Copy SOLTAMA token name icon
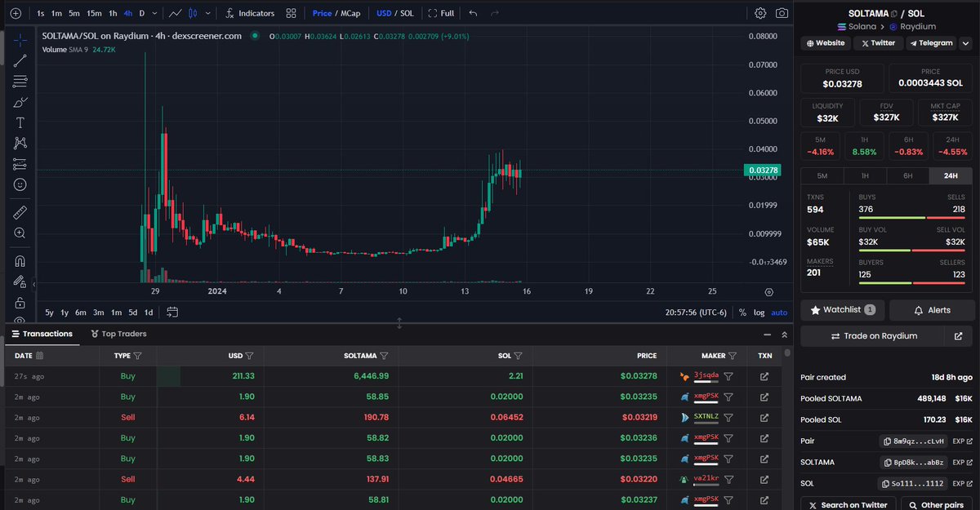The width and height of the screenshot is (980, 510). (893, 14)
